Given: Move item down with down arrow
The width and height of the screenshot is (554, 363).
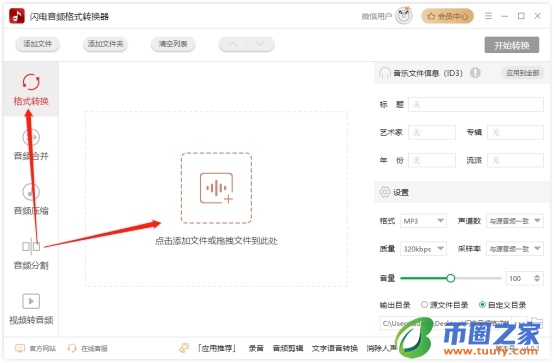Looking at the screenshot, I should [x=260, y=44].
